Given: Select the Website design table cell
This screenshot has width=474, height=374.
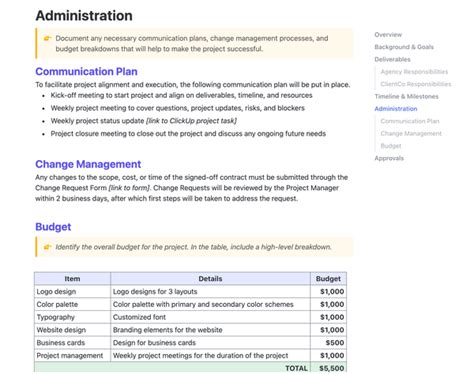Looking at the screenshot, I should (72, 330).
